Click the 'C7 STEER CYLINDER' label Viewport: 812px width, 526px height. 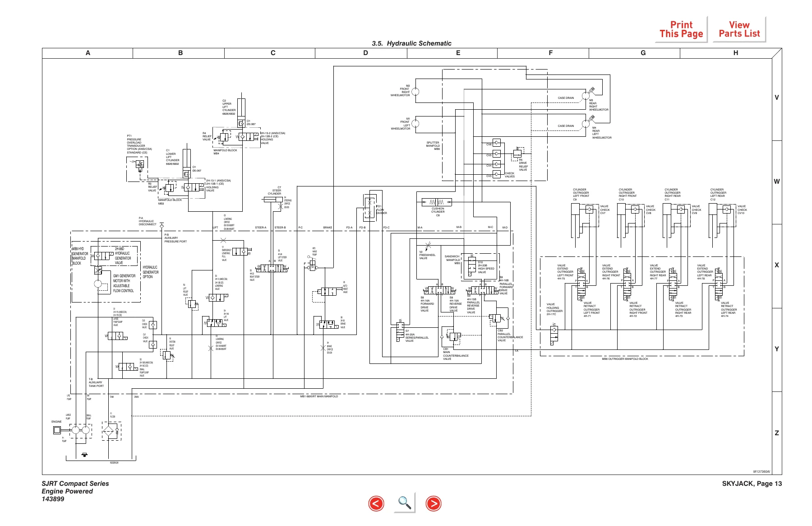(x=274, y=191)
